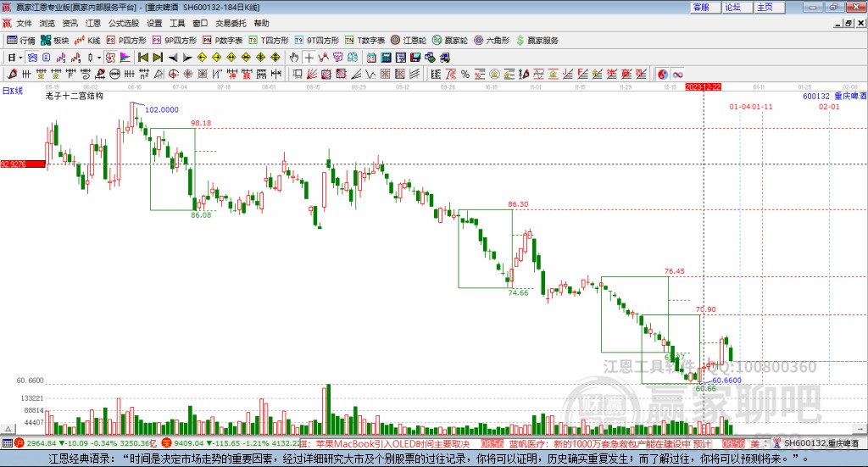Select the hand pan tool
This screenshot has width=868, height=467.
[294, 58]
